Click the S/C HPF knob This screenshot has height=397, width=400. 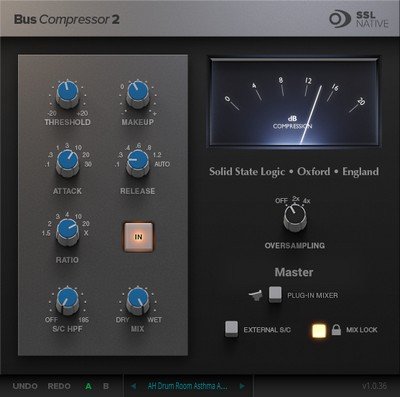point(67,300)
